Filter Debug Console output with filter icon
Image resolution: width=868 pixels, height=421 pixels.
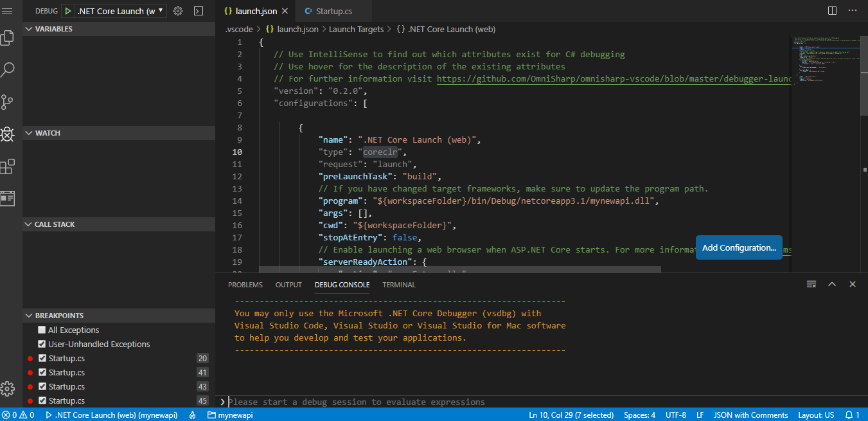[x=811, y=283]
